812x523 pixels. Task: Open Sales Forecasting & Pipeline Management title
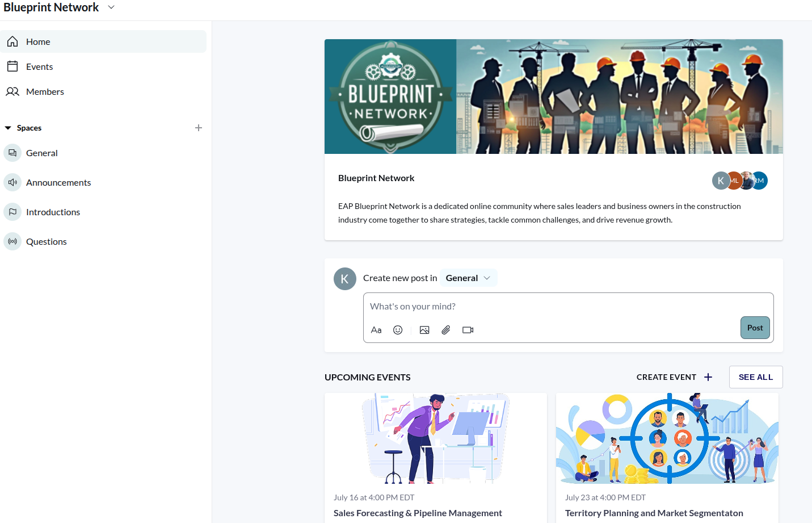point(418,513)
